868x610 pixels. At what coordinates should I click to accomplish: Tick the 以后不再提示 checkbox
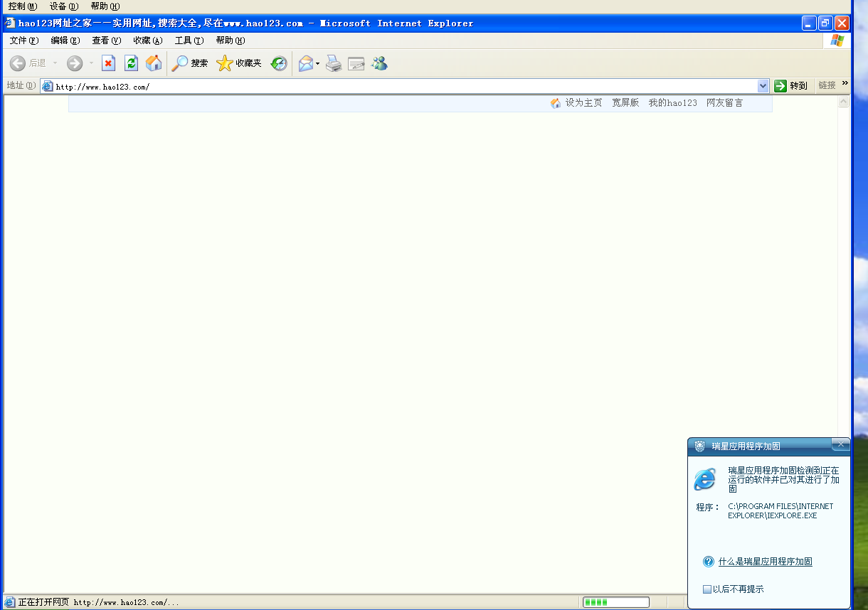707,589
